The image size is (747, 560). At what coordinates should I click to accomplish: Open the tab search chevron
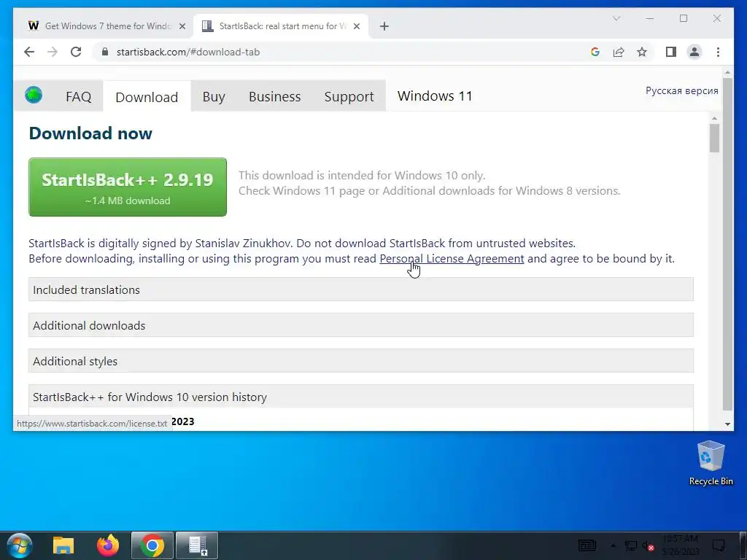click(616, 18)
